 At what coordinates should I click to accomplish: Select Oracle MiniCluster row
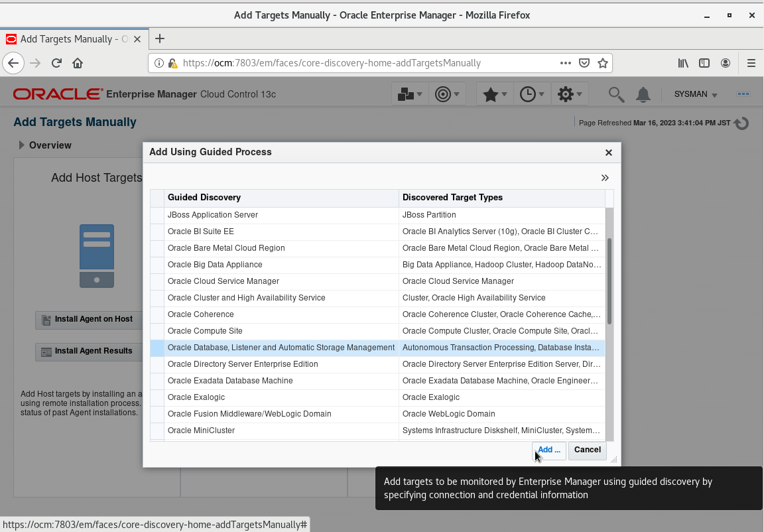(x=377, y=431)
